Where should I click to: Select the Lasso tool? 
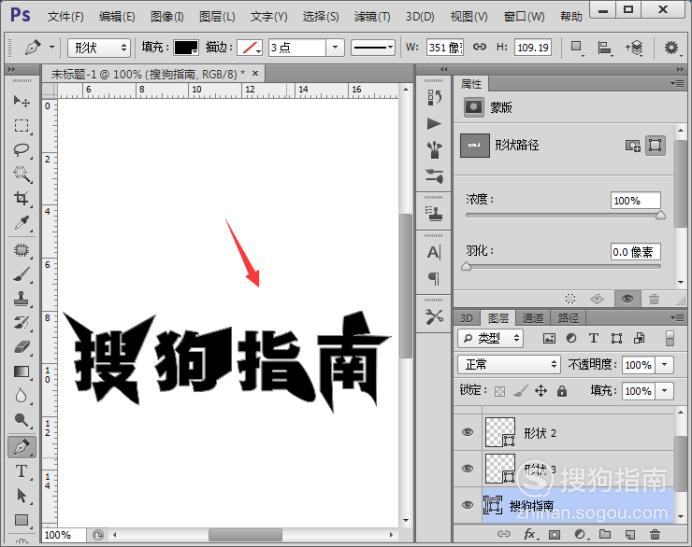point(21,150)
